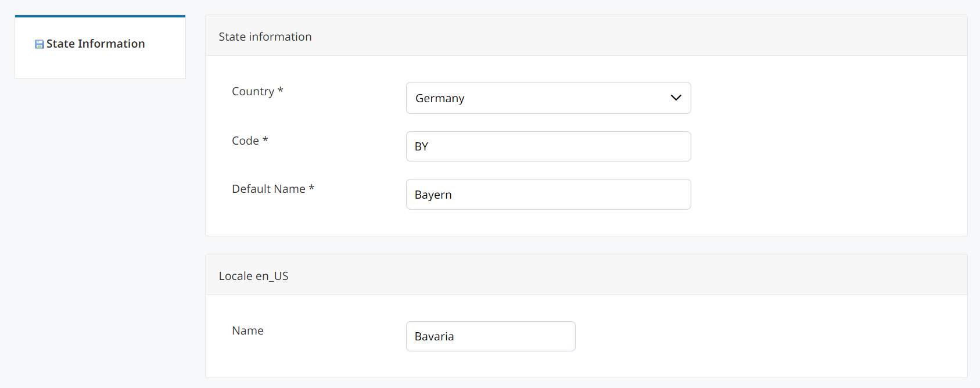Click the blue top border of sidebar tab

100,16
